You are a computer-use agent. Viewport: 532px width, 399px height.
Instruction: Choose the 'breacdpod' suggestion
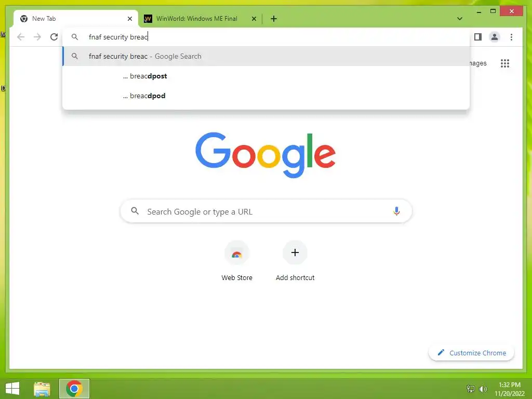click(266, 96)
